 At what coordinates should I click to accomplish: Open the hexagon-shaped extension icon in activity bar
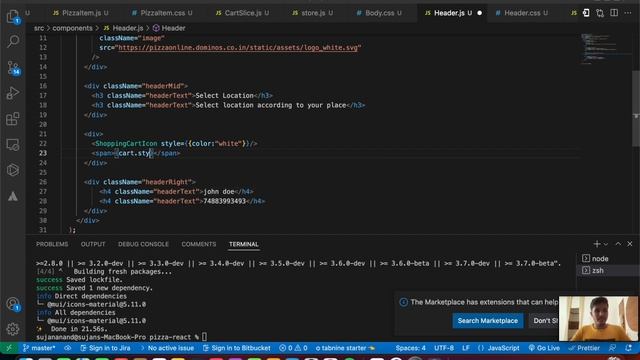13,170
